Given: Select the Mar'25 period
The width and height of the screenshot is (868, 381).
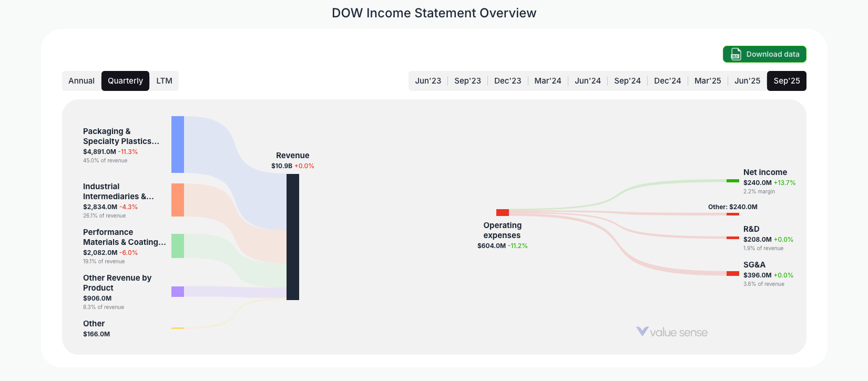Looking at the screenshot, I should 708,81.
